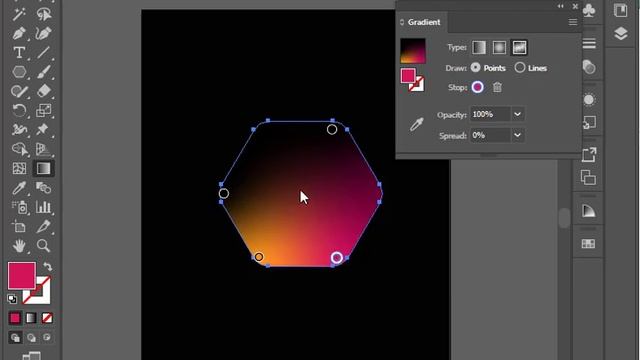640x360 pixels.
Task: Choose Freeform gradient type
Action: click(x=519, y=47)
